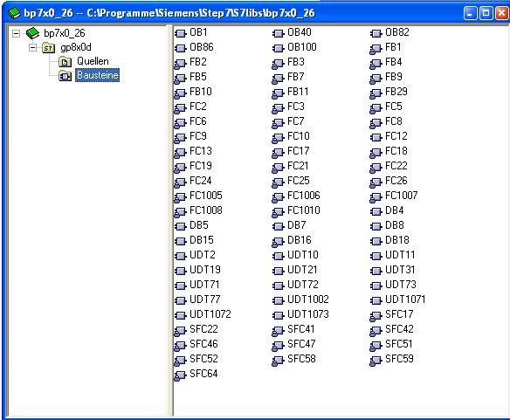Select the FC5 block name
Image resolution: width=510 pixels, height=420 pixels.
click(394, 107)
